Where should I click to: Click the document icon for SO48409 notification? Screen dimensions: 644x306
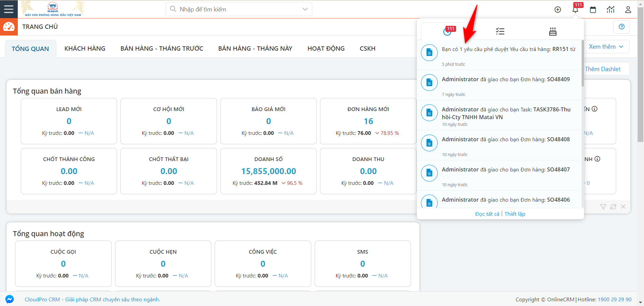pos(429,83)
